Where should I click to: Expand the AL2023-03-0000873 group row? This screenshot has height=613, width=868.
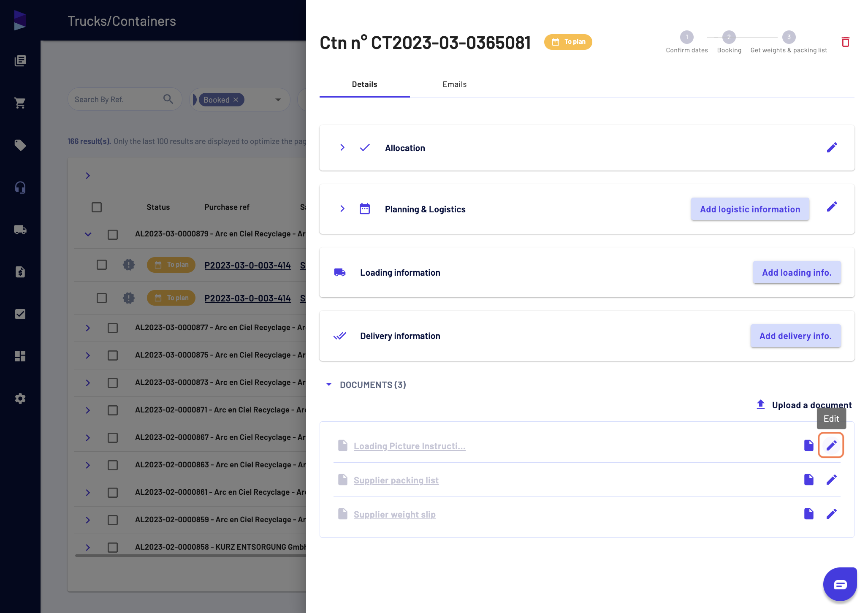point(88,383)
